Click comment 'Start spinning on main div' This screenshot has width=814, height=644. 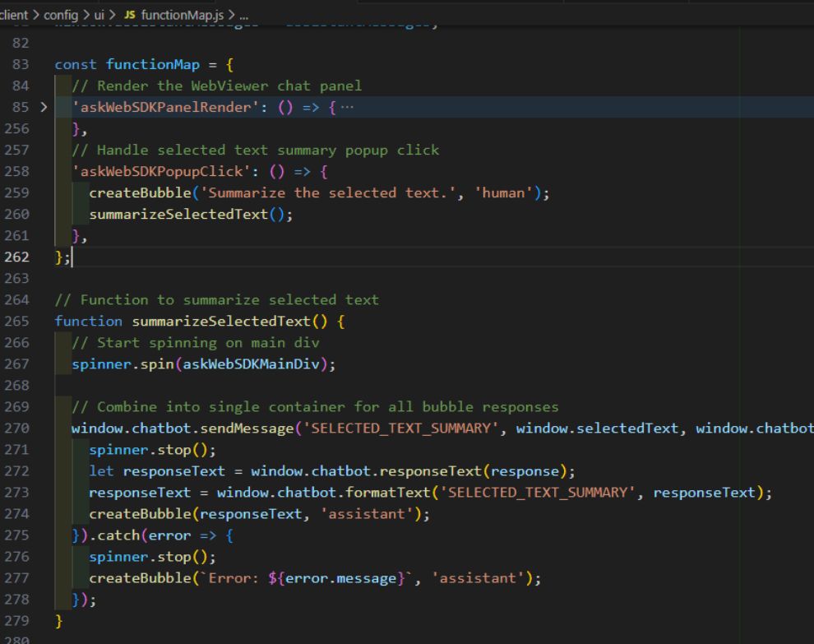coord(195,343)
